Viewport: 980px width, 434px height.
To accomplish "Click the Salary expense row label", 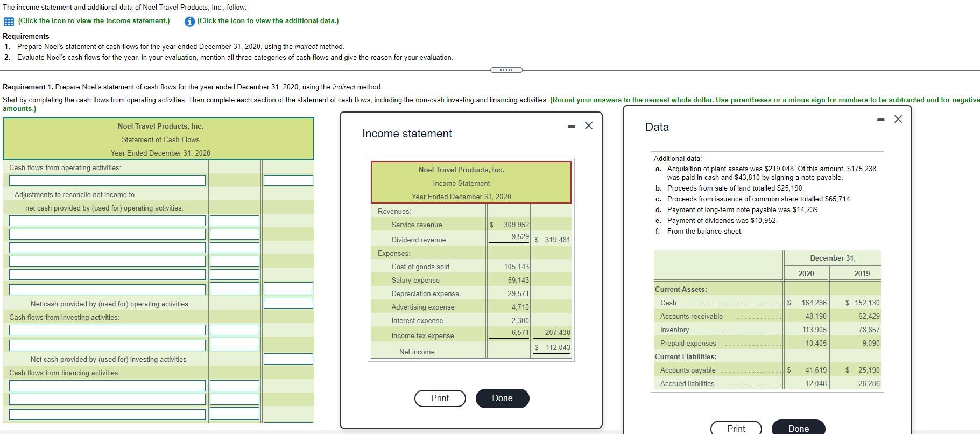I will pyautogui.click(x=415, y=280).
